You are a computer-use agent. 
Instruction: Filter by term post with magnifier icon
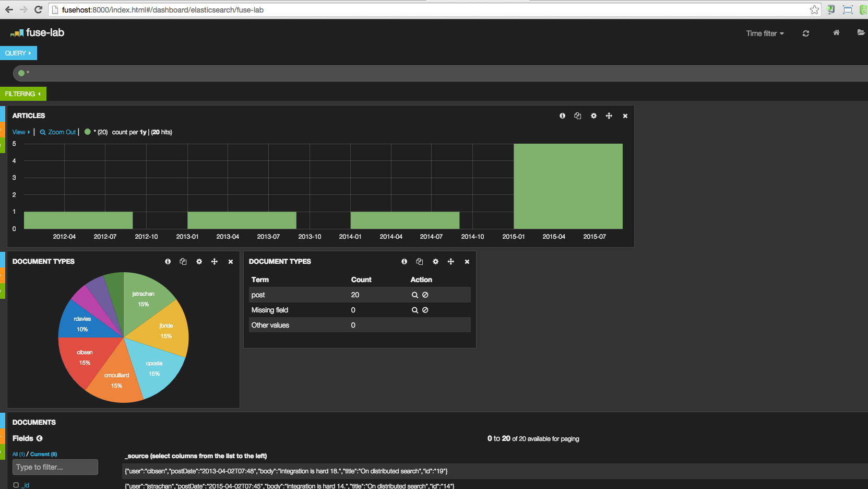click(x=415, y=295)
